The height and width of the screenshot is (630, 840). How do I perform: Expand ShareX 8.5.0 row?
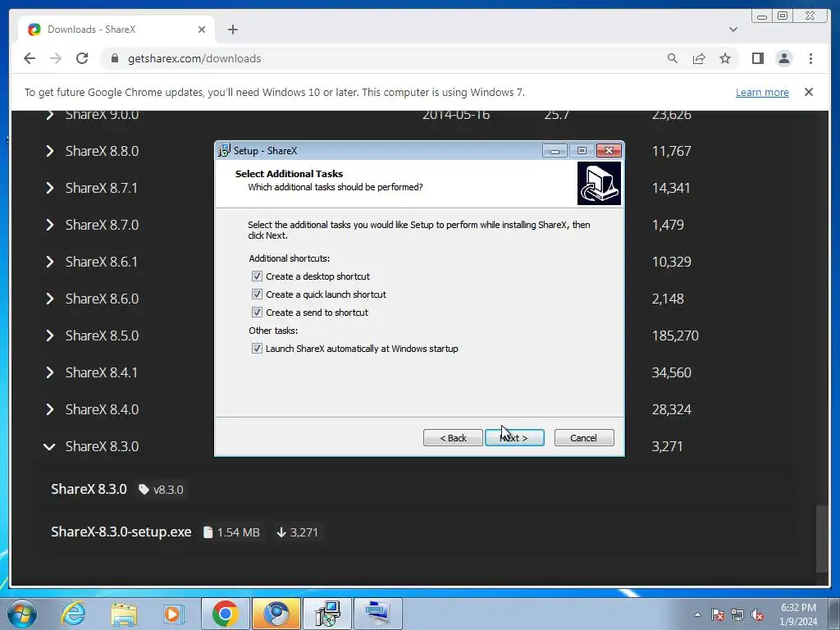pos(50,336)
